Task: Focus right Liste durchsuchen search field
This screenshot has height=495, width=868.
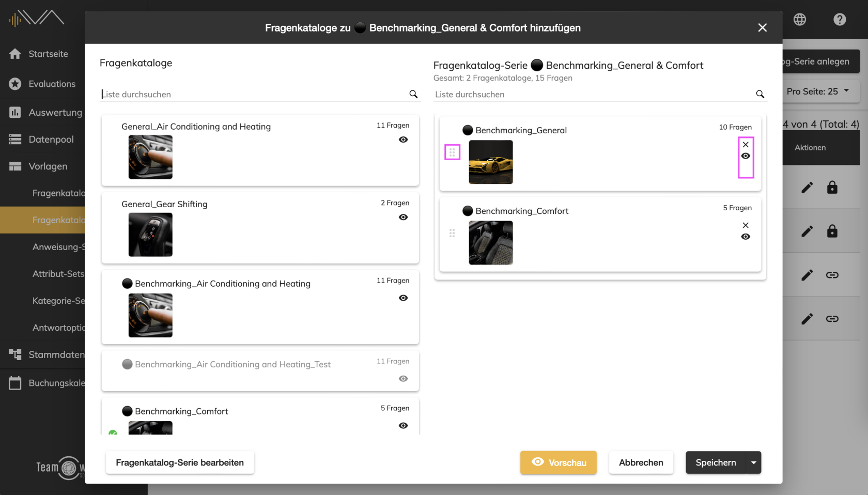Action: click(x=594, y=94)
